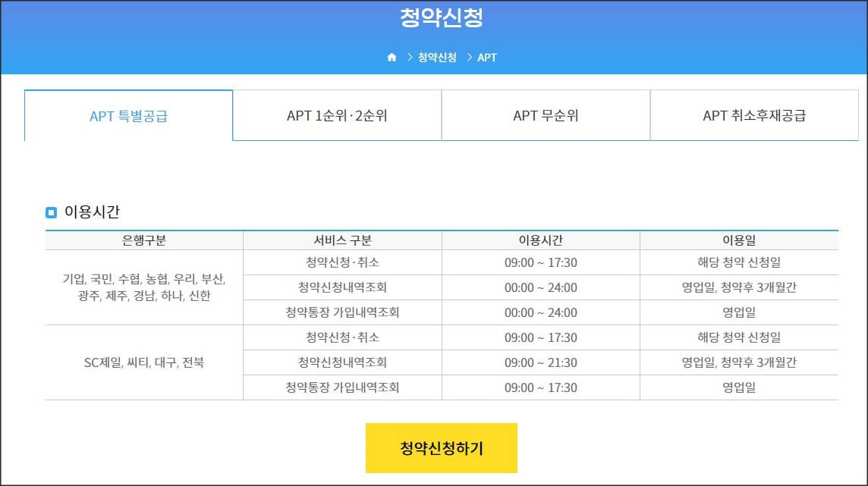
Task: Click the 이용일 column header
Action: [x=737, y=239]
